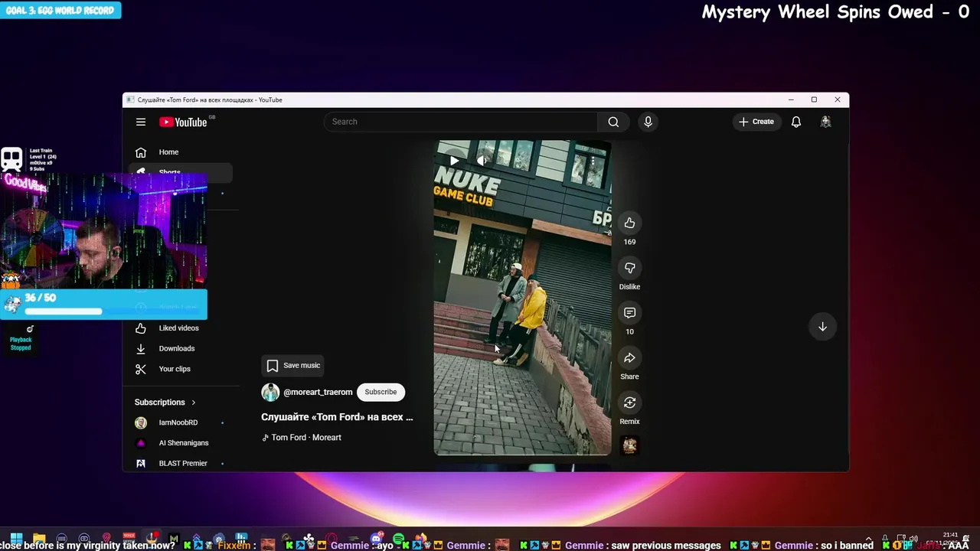The image size is (980, 551).
Task: Go to the next Short with down arrow
Action: [822, 327]
